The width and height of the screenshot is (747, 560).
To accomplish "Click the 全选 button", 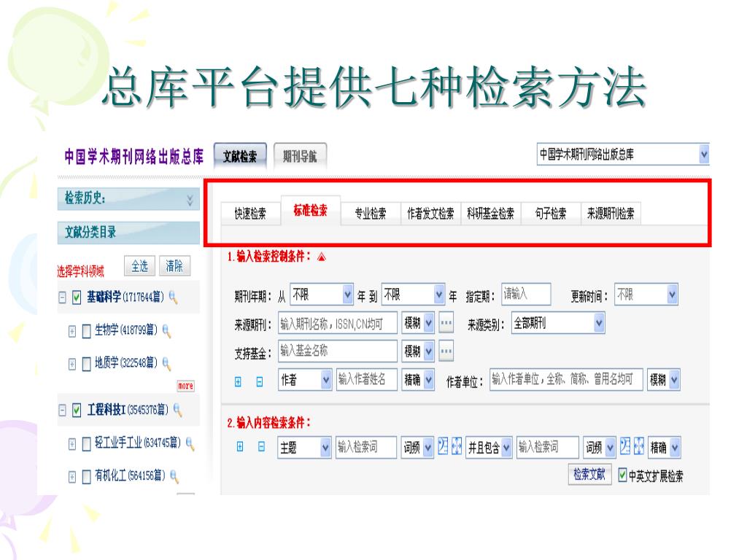I will point(139,265).
